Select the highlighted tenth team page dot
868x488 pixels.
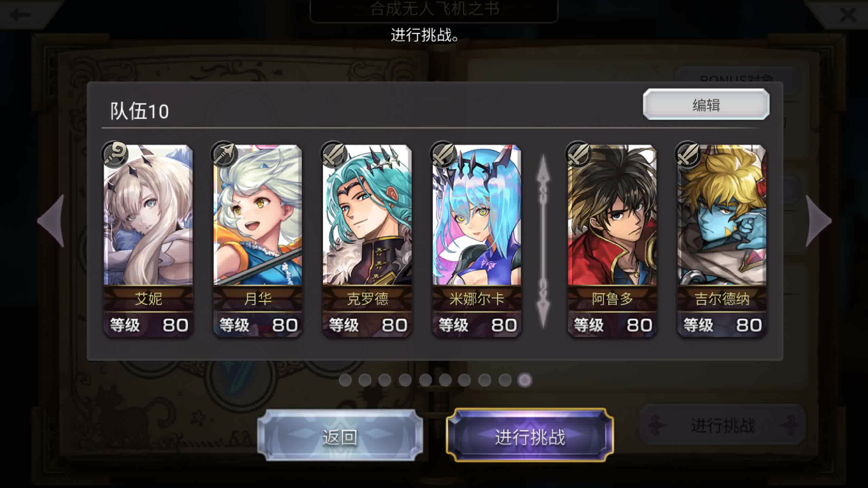pos(525,380)
